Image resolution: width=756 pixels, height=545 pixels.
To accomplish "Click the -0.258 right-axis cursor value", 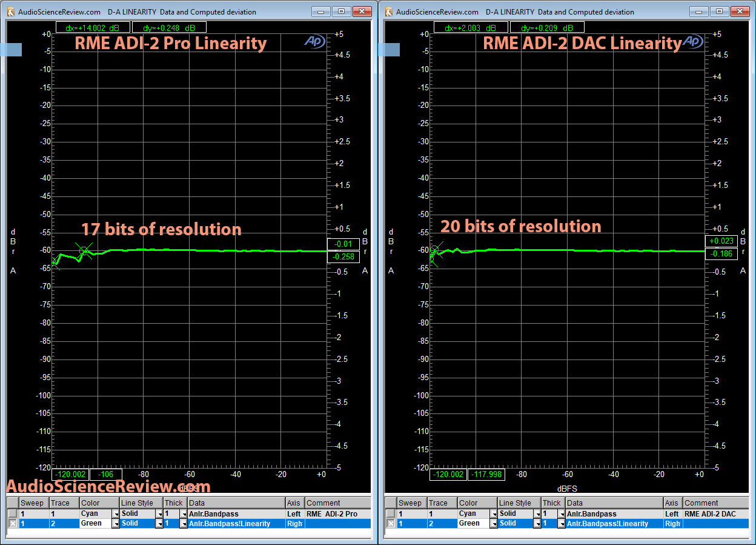I will (343, 257).
